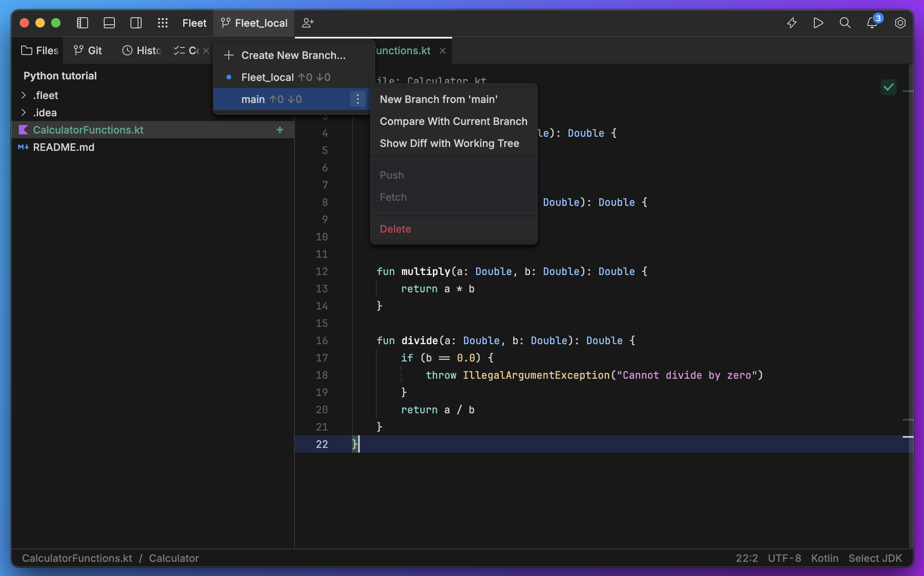This screenshot has height=576, width=924.
Task: Click the Kotlin file icon in tree
Action: coord(24,130)
